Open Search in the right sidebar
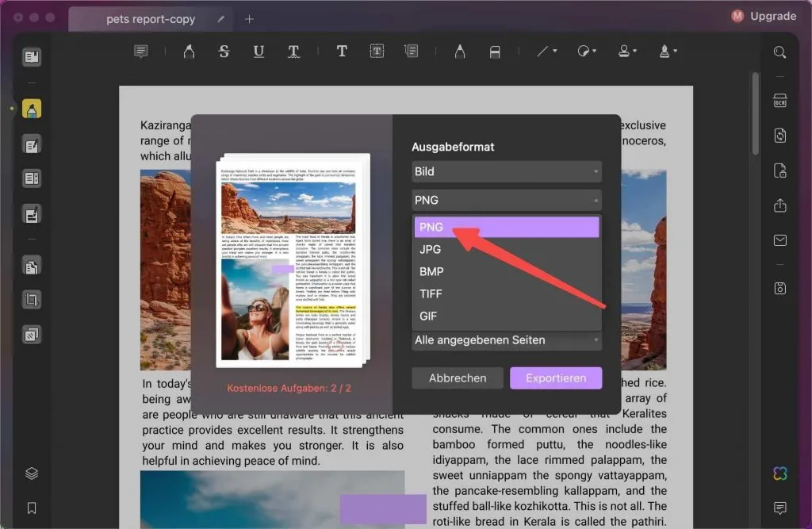Image resolution: width=812 pixels, height=529 pixels. tap(779, 52)
